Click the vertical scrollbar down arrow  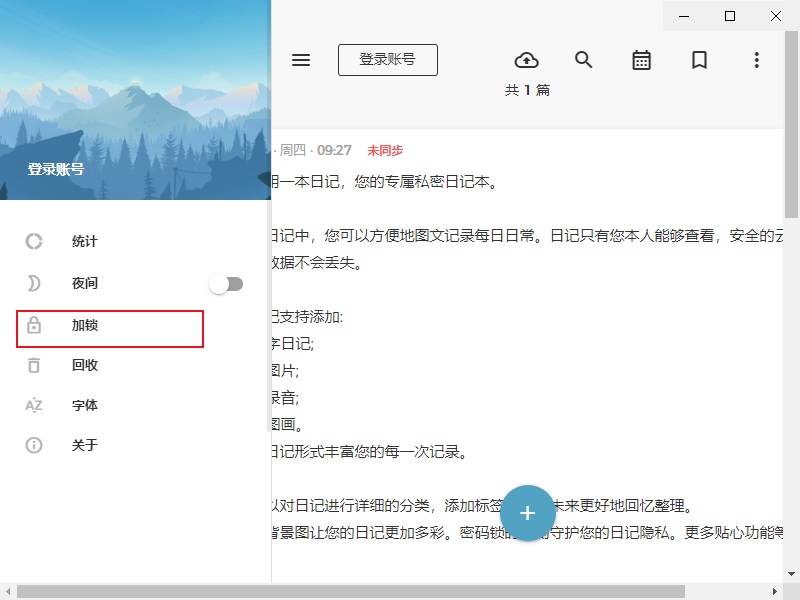(791, 574)
